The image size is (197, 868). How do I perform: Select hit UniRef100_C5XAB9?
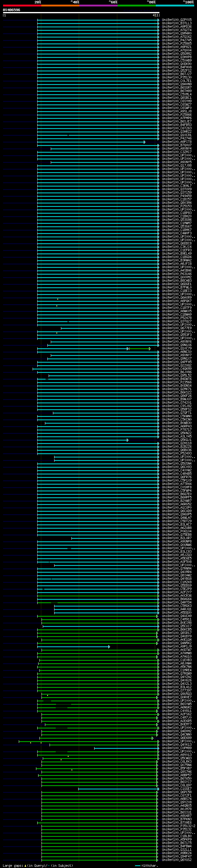tap(177, 61)
